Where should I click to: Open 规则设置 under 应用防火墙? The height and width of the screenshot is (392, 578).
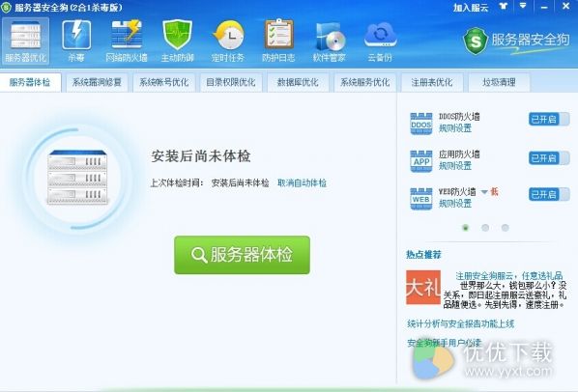pos(455,166)
